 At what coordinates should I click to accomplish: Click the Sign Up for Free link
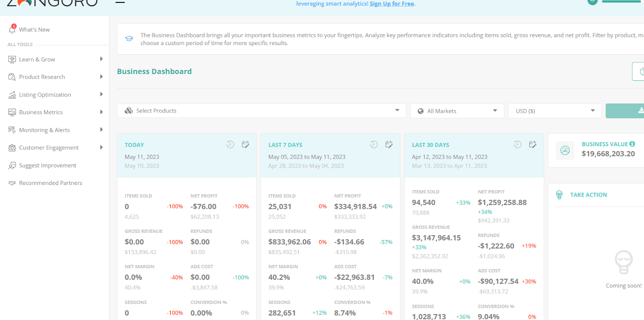(x=392, y=4)
